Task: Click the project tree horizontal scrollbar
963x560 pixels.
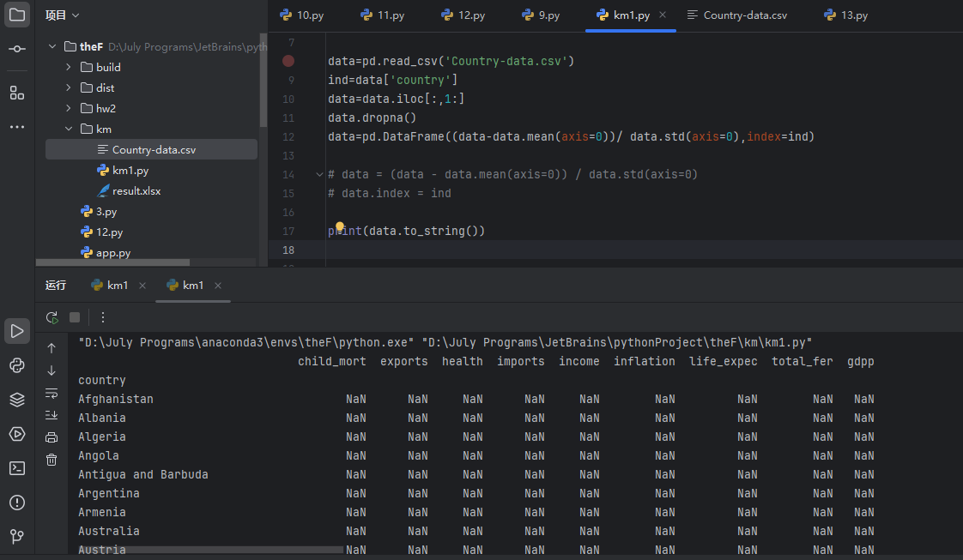Action: pyautogui.click(x=113, y=262)
